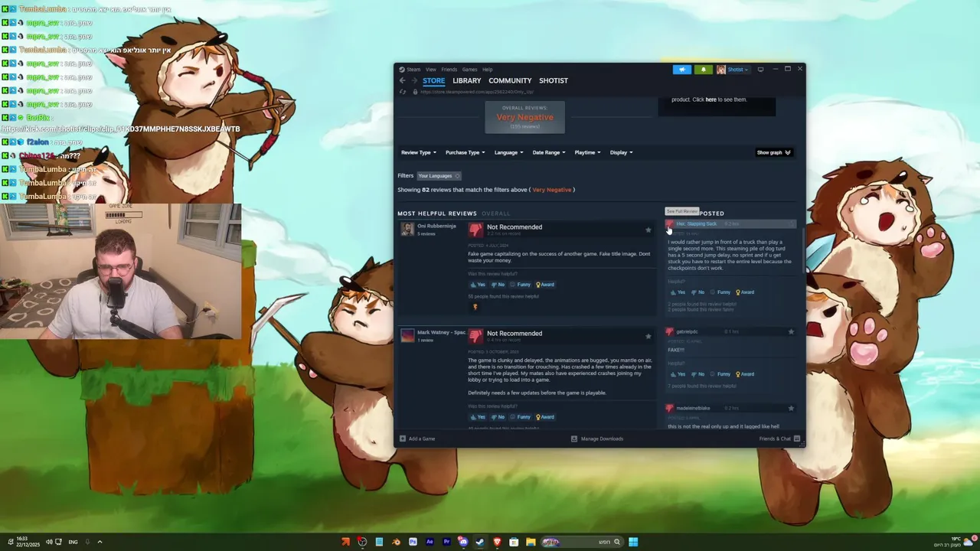Click the thumbs-down icon beside gabrielpdc
The width and height of the screenshot is (980, 551).
click(670, 332)
